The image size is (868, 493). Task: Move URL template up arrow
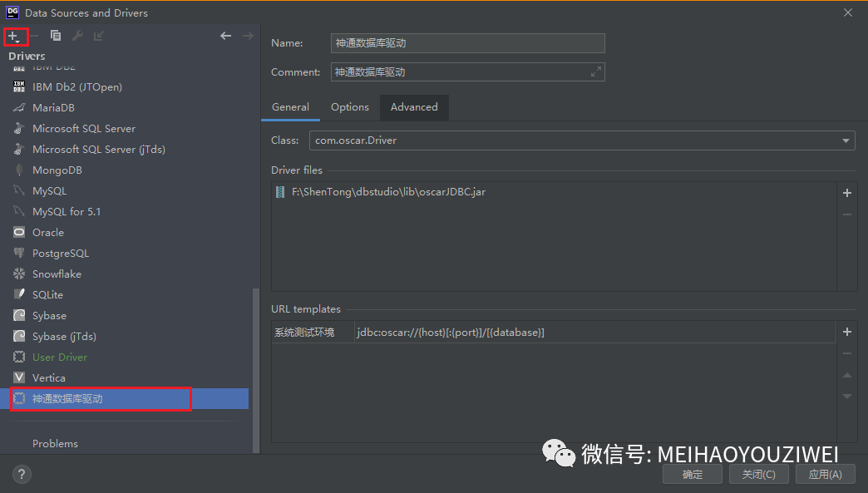[847, 375]
